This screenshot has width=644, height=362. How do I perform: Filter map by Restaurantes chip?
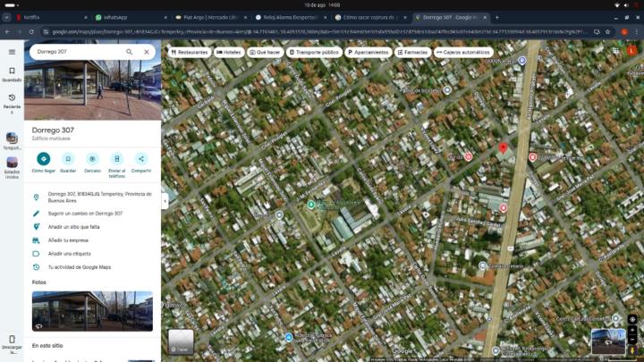tap(189, 52)
